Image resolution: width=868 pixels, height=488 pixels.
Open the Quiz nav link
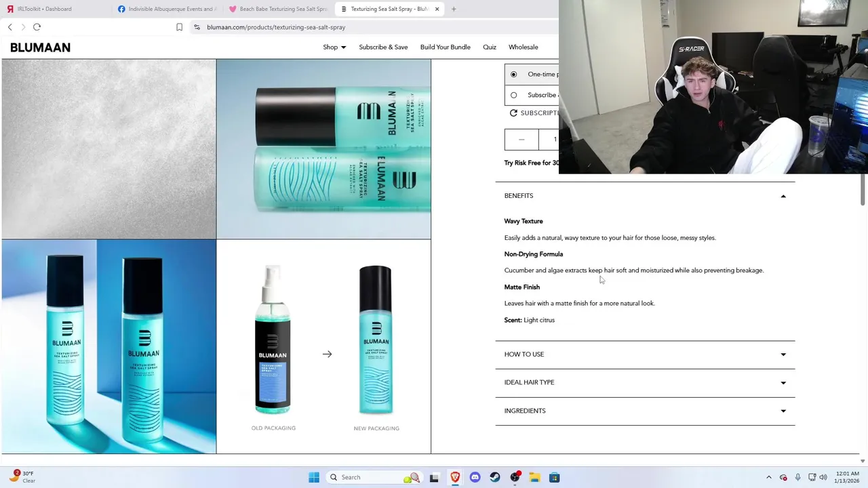point(490,47)
